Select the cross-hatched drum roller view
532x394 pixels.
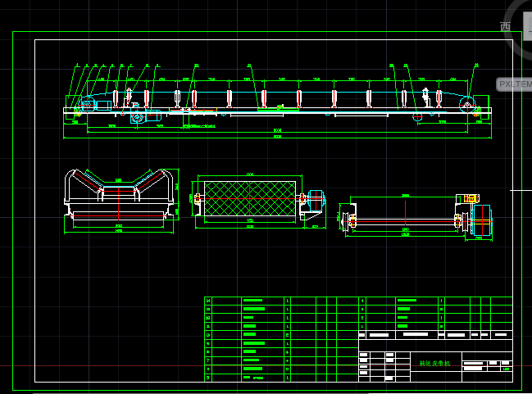[x=250, y=199]
